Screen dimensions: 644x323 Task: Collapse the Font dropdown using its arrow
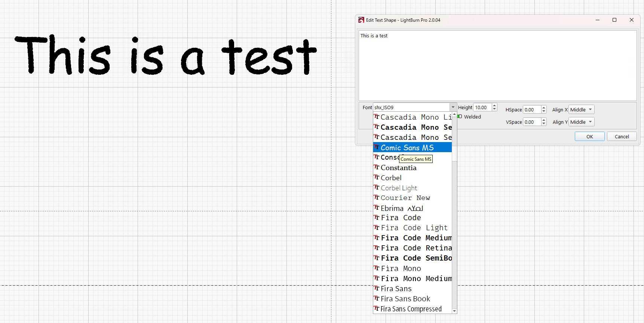453,107
